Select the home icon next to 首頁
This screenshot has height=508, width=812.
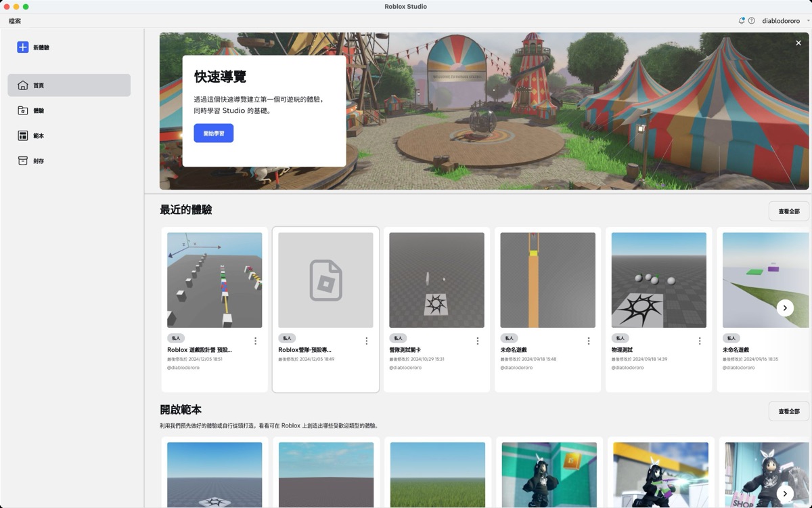click(23, 85)
